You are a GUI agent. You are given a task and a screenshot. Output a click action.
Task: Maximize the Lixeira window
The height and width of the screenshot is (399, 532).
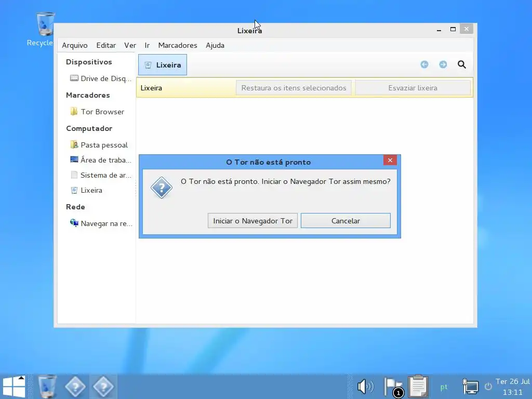pyautogui.click(x=453, y=29)
